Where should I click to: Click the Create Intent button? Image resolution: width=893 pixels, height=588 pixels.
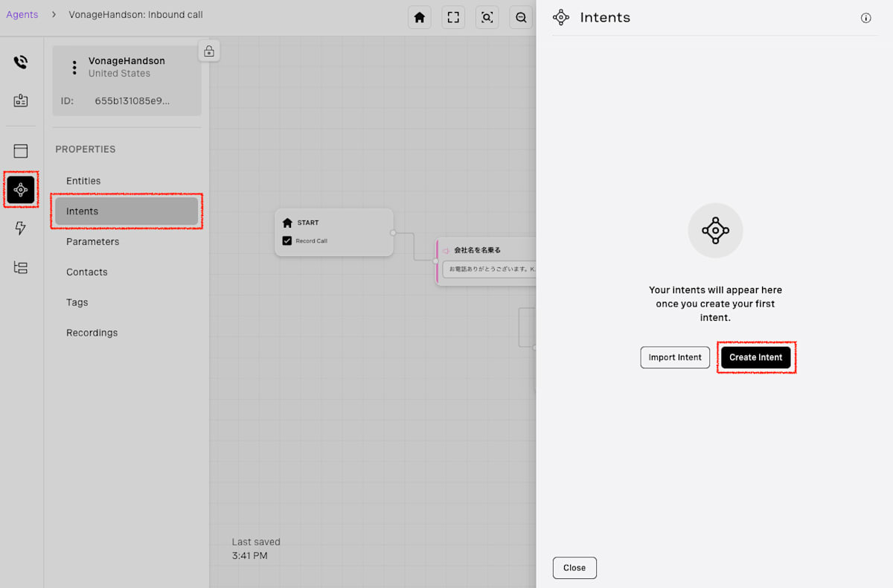[x=756, y=357]
